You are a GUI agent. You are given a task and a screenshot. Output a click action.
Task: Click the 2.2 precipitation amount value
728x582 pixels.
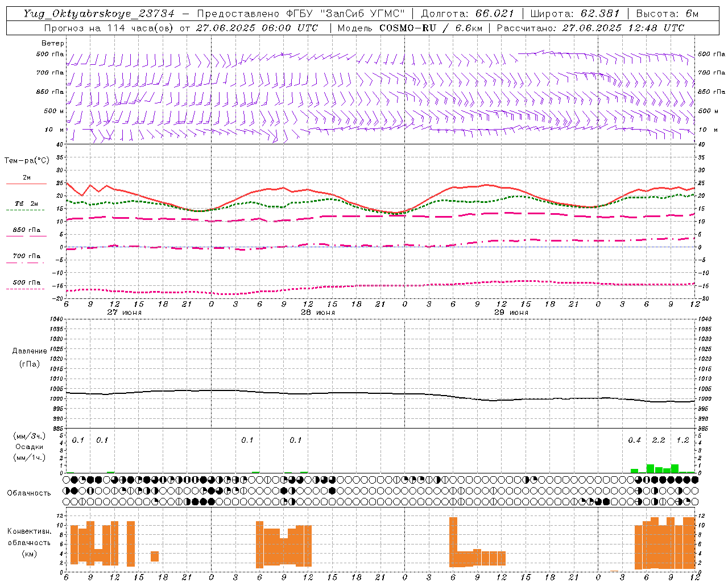[x=659, y=440]
